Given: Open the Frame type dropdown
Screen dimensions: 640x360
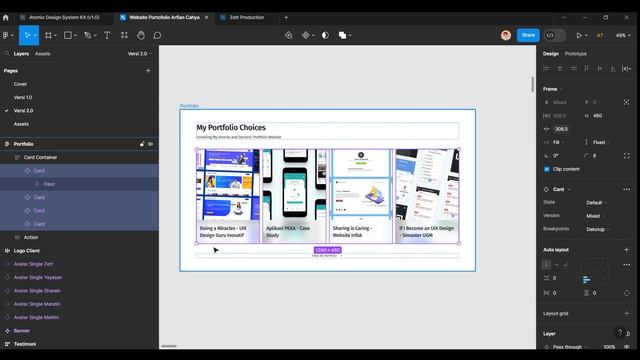Looking at the screenshot, I should point(553,89).
